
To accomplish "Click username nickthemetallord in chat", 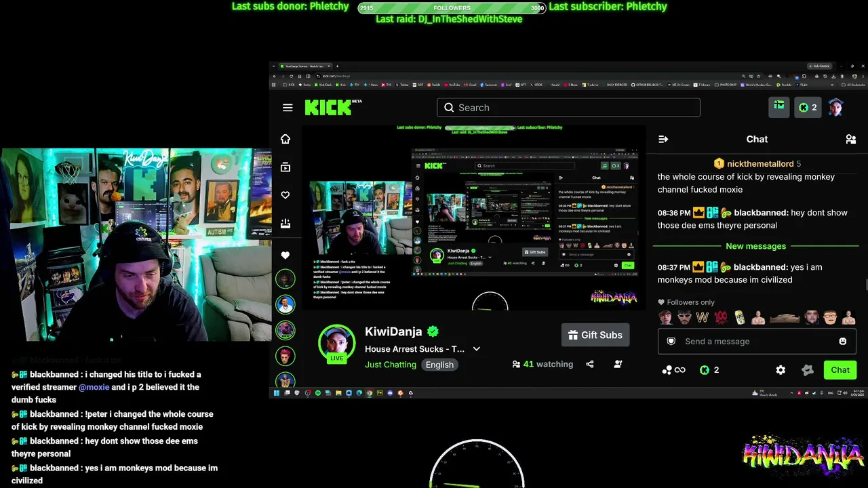I will click(760, 163).
